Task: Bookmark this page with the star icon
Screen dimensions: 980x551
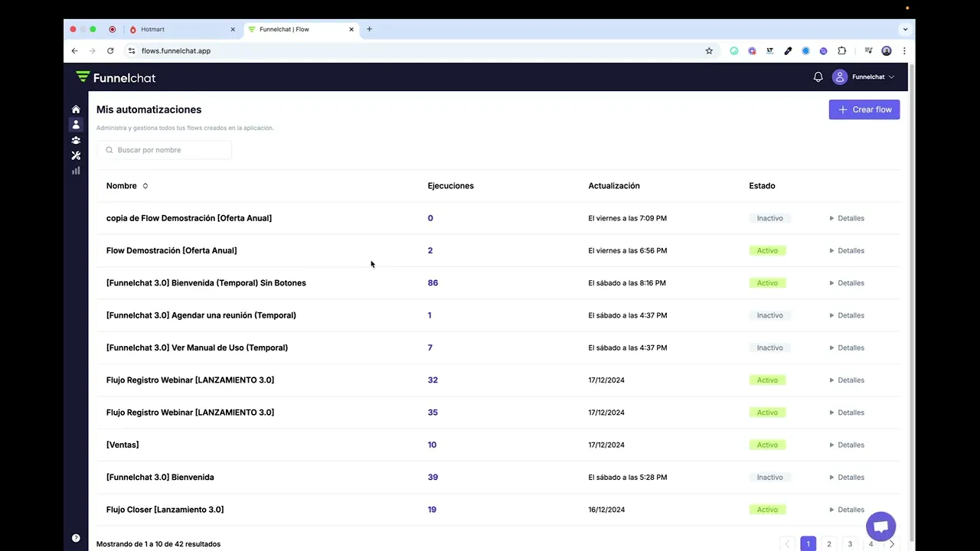Action: coord(709,51)
